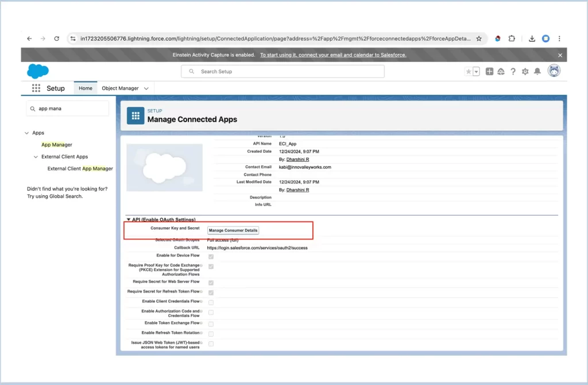Open Dharshini R link under Last Modified Date
The image size is (588, 385).
coord(298,190)
